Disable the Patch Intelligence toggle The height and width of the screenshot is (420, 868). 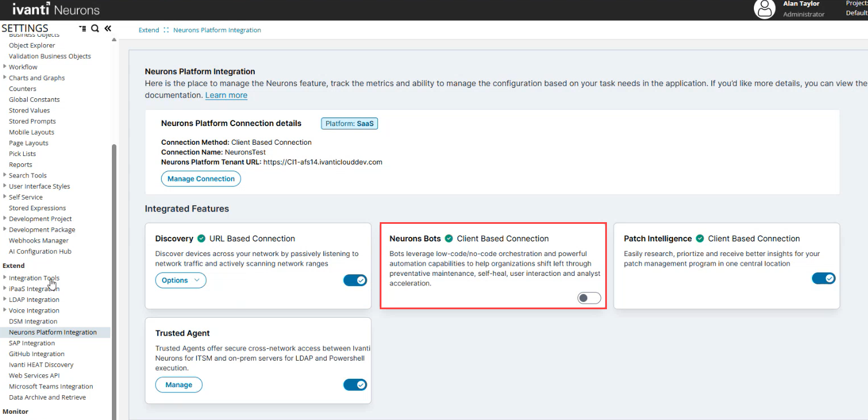tap(823, 278)
